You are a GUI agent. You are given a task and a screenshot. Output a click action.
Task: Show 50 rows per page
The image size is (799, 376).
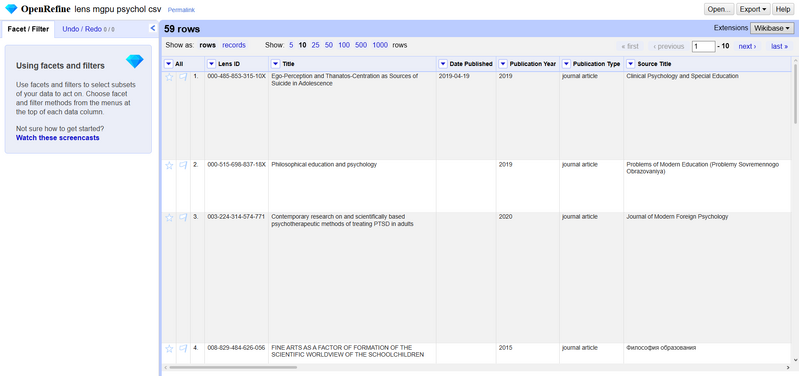click(x=329, y=45)
